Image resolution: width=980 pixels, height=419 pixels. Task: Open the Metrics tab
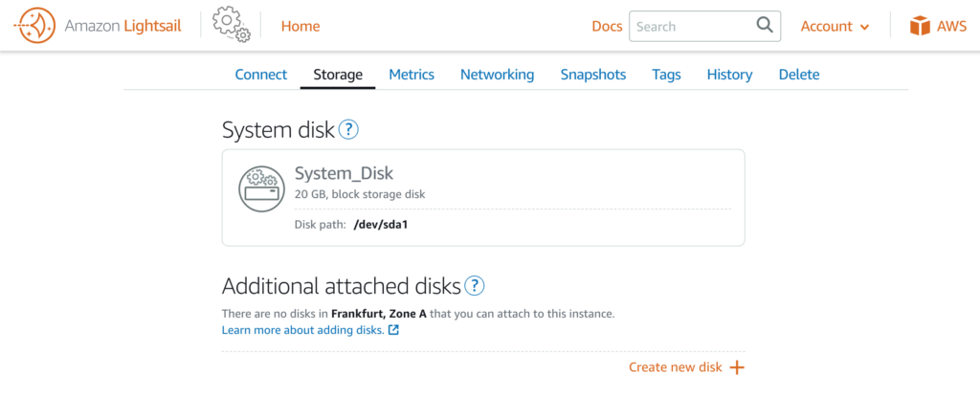pyautogui.click(x=412, y=75)
